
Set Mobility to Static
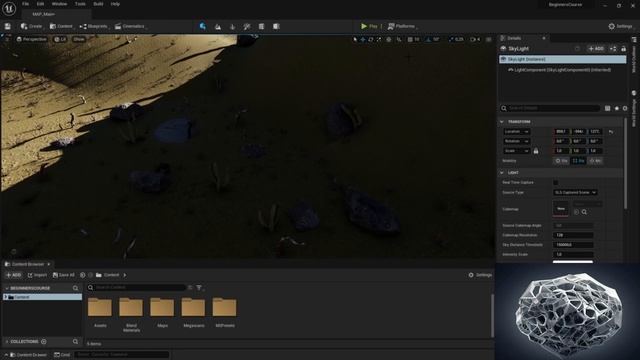(x=562, y=161)
